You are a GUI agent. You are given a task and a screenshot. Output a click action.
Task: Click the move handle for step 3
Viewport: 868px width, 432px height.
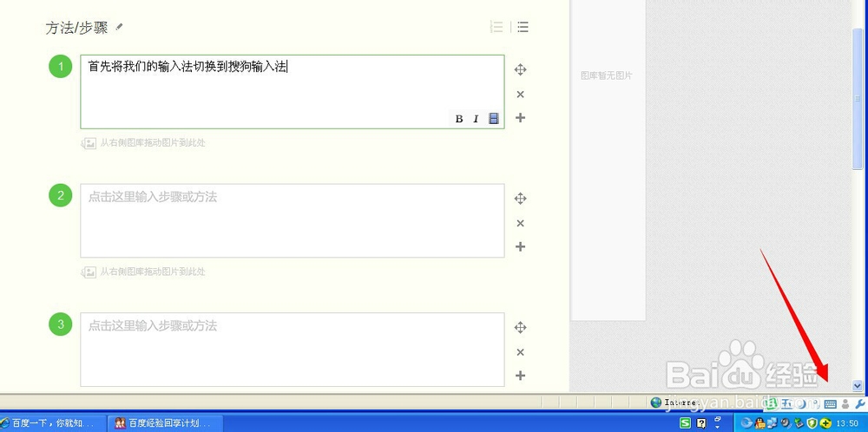click(520, 327)
